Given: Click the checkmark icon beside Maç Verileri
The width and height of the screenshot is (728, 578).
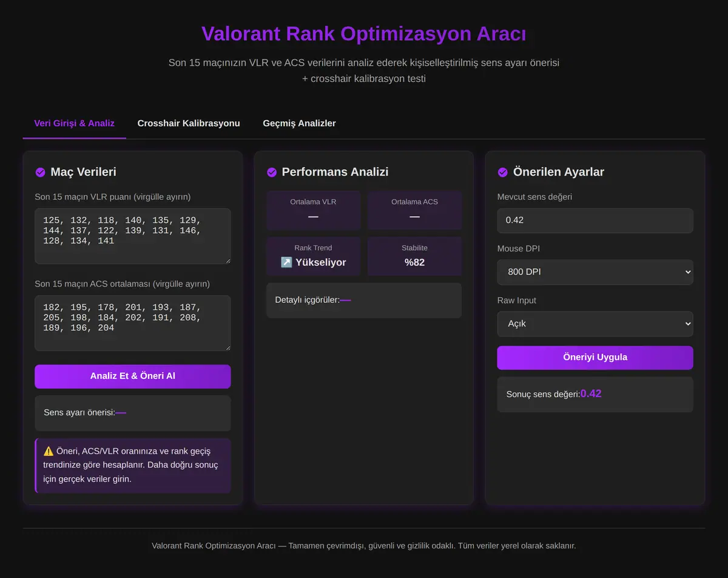Looking at the screenshot, I should point(40,172).
